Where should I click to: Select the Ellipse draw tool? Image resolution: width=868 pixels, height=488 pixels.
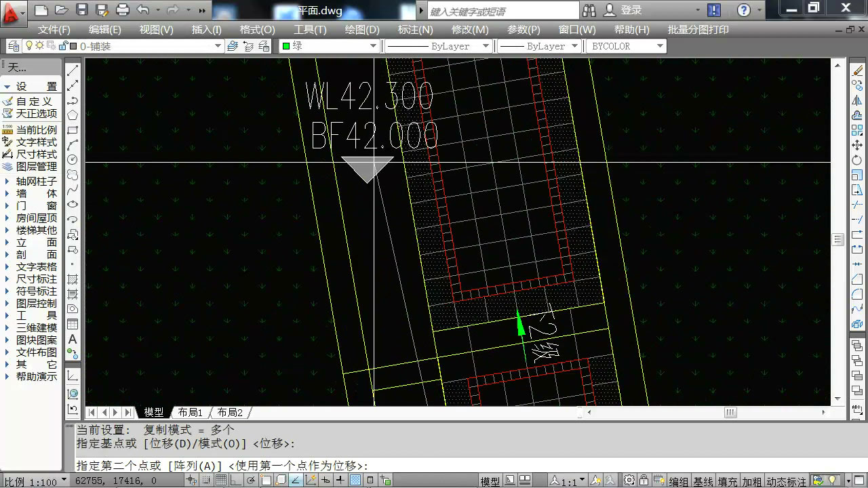[73, 205]
